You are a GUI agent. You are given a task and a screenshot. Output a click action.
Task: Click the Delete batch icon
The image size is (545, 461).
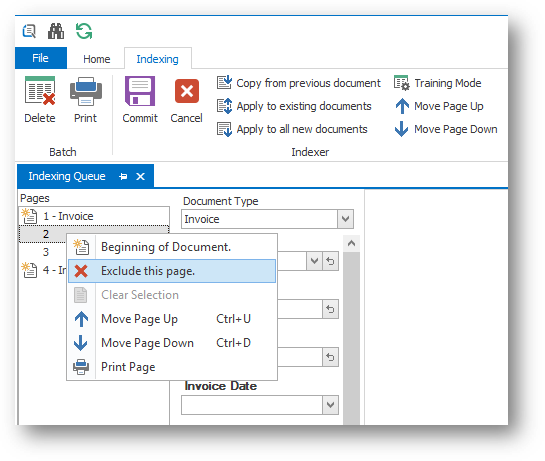[x=40, y=91]
